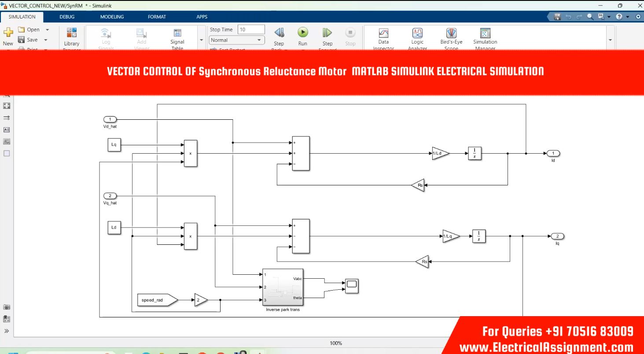Screen dimensions: 644x354
Task: Open the Data Inspector
Action: 383,33
